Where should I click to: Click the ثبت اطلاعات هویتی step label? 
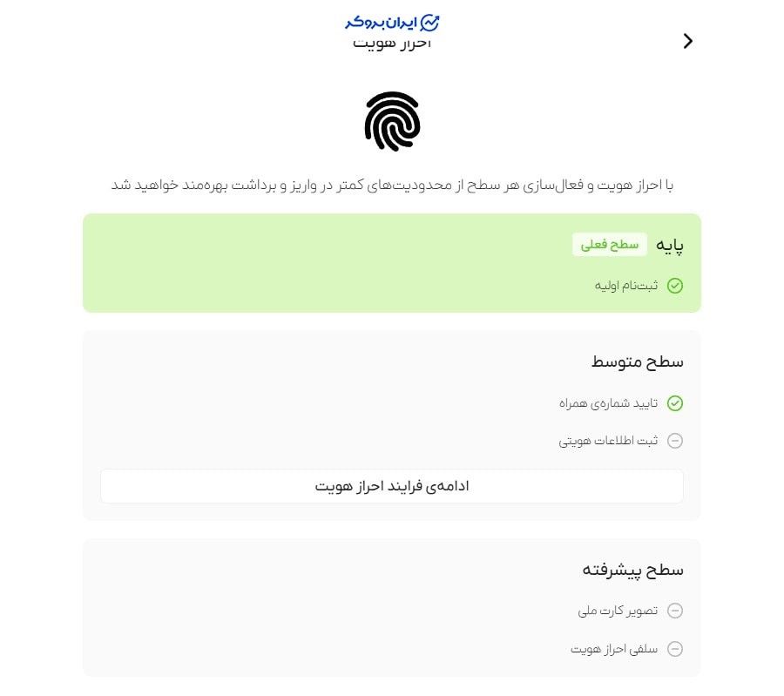609,441
